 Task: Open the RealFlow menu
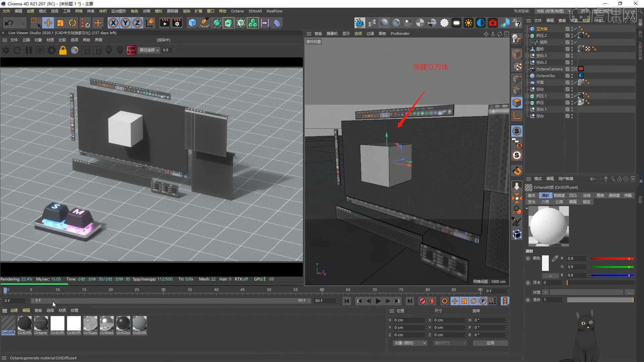pyautogui.click(x=274, y=11)
